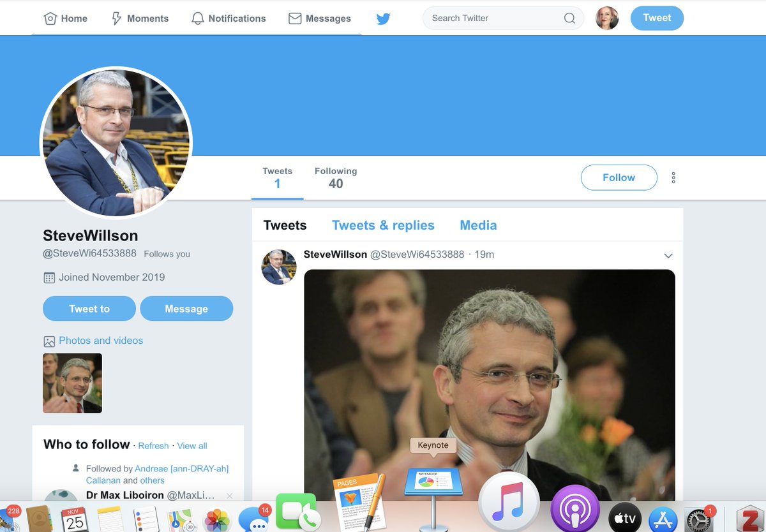Open Maps from the Dock
Viewport: 766px width, 532px height.
[181, 521]
